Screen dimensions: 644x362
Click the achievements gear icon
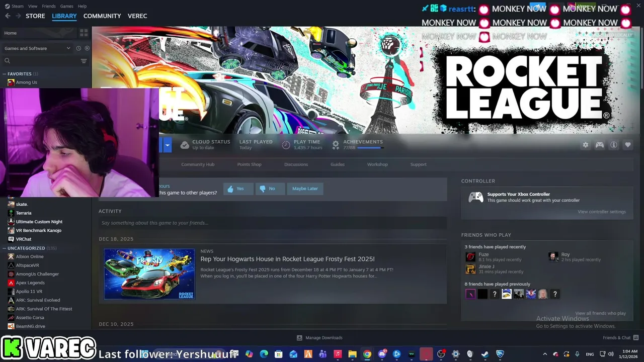(x=336, y=145)
